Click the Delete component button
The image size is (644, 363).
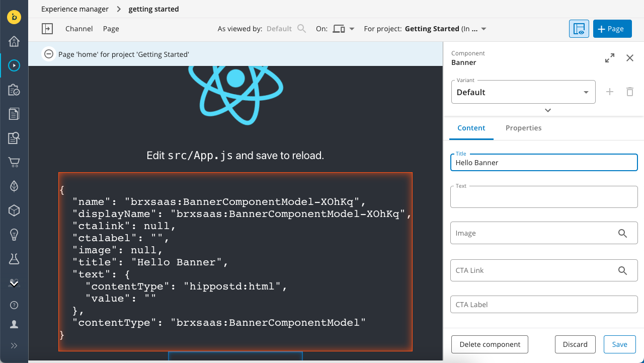point(490,344)
